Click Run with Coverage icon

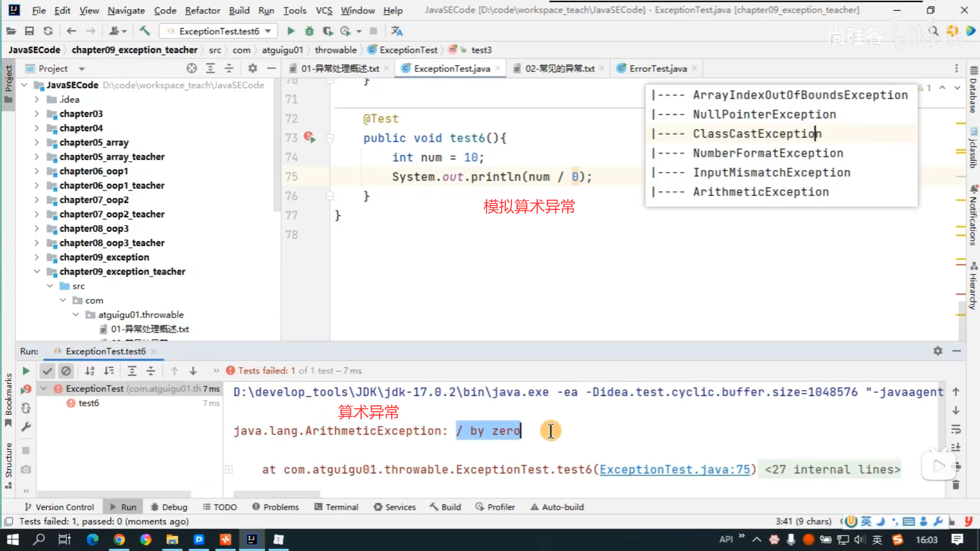pos(328,31)
